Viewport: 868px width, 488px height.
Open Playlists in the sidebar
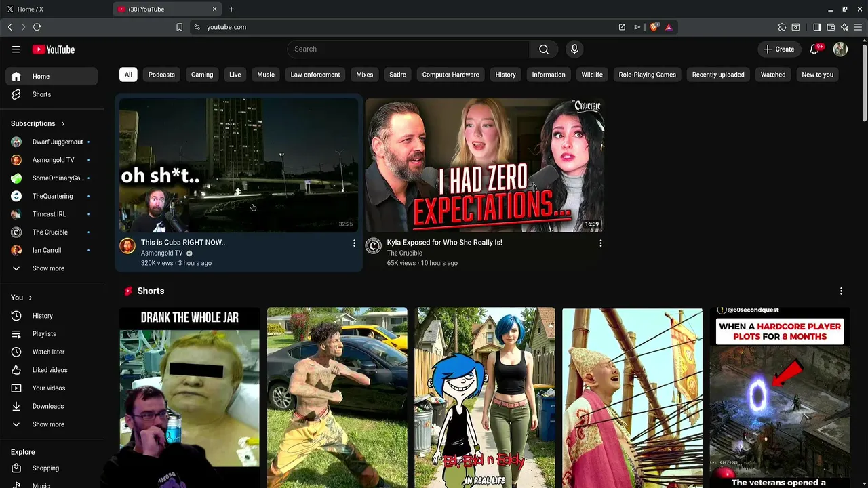tap(52, 333)
